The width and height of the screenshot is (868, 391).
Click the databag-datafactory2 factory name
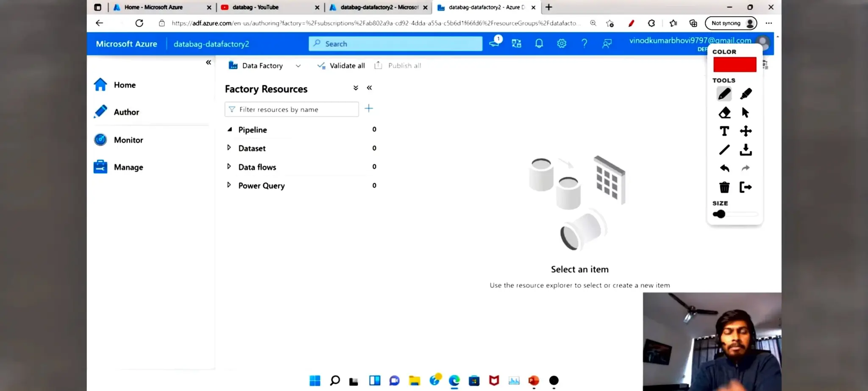pos(211,44)
